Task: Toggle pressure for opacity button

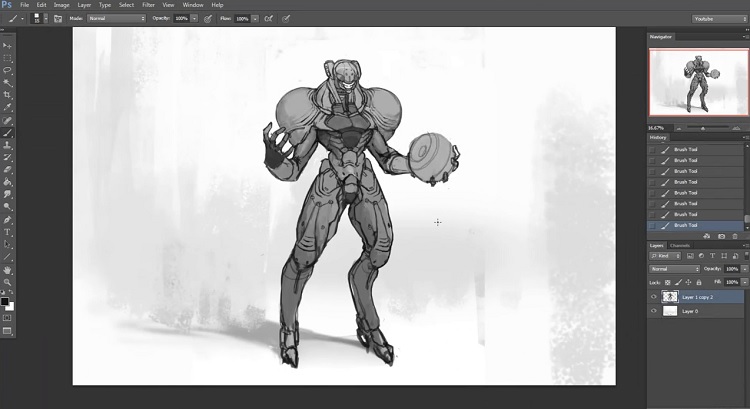Action: [207, 18]
